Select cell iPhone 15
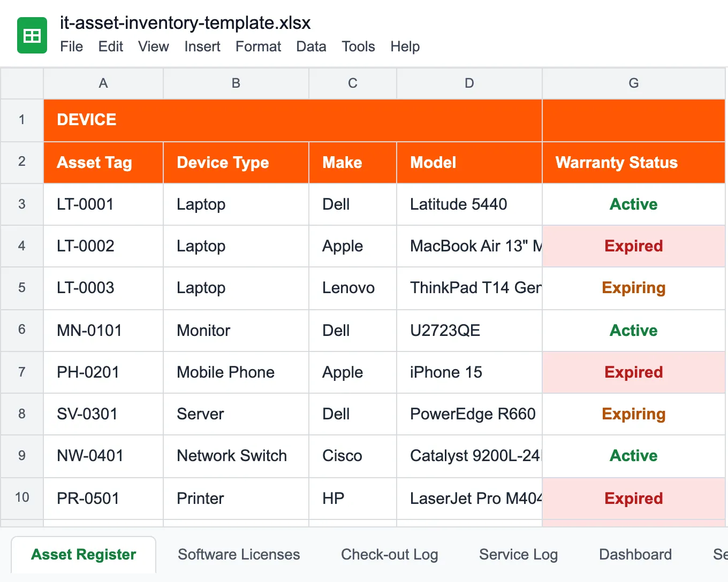728x582 pixels. tap(469, 372)
